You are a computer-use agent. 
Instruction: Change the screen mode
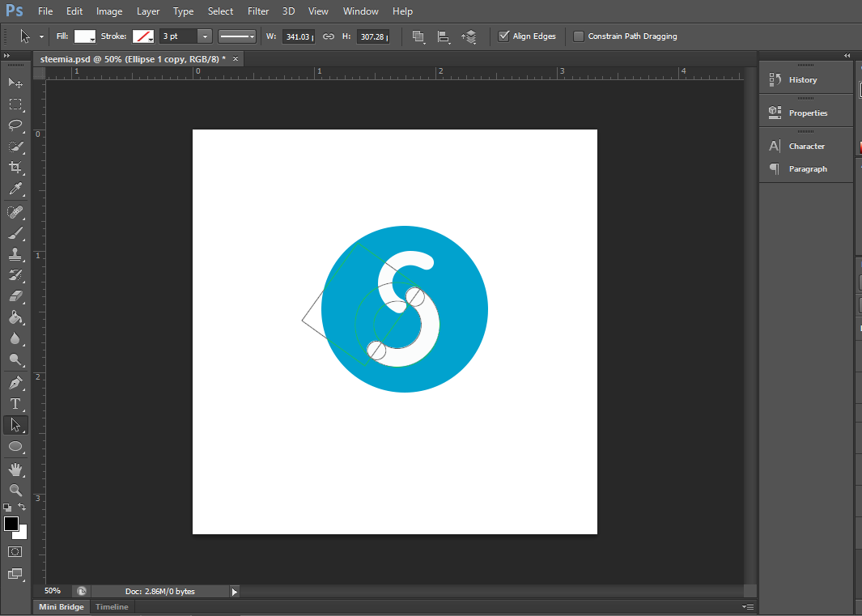(15, 574)
